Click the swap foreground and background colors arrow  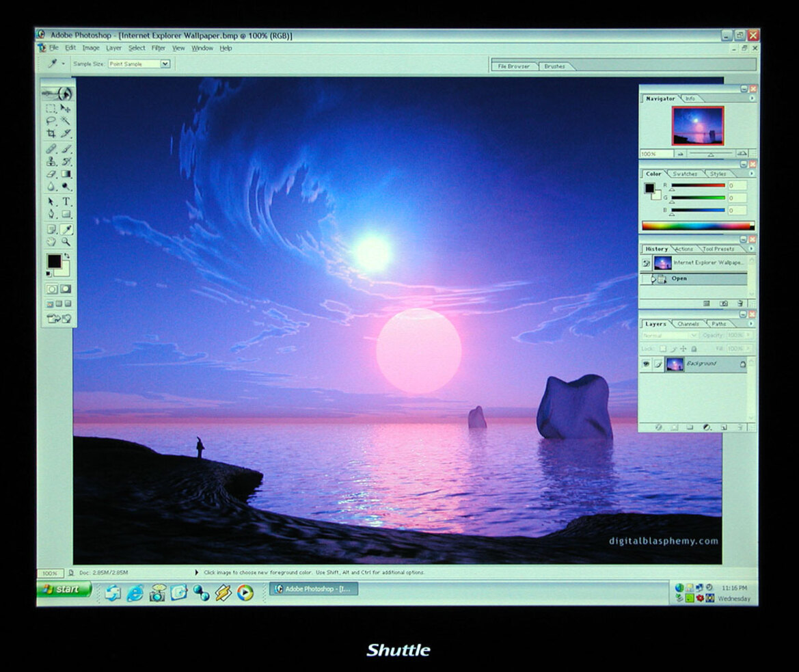pos(67,256)
